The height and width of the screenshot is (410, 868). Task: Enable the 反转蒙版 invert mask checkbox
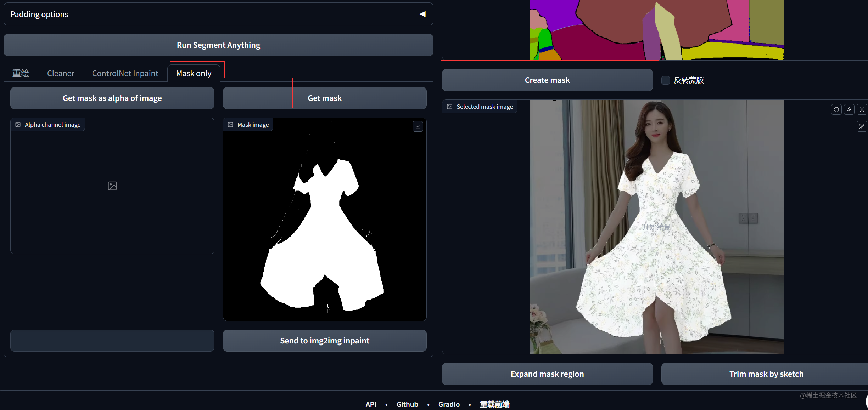[666, 80]
